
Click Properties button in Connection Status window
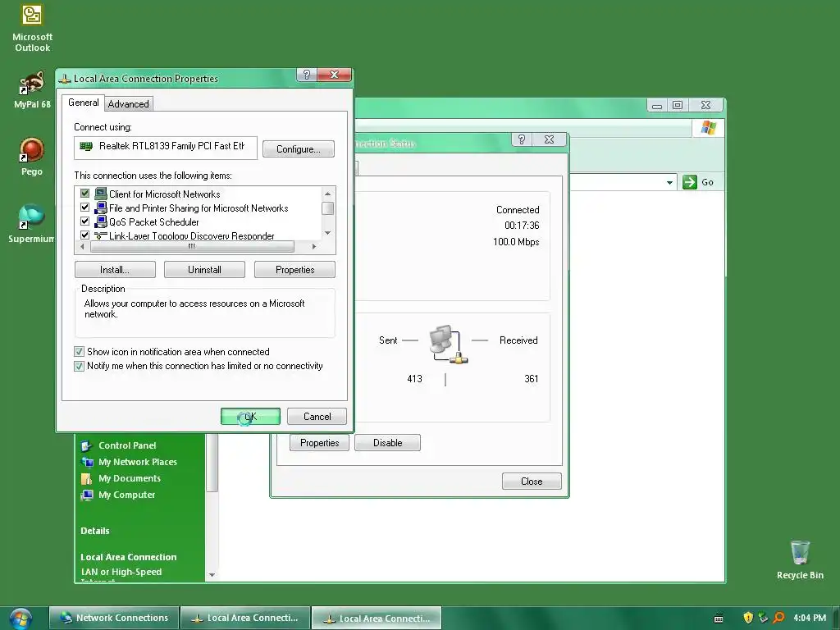coord(319,442)
